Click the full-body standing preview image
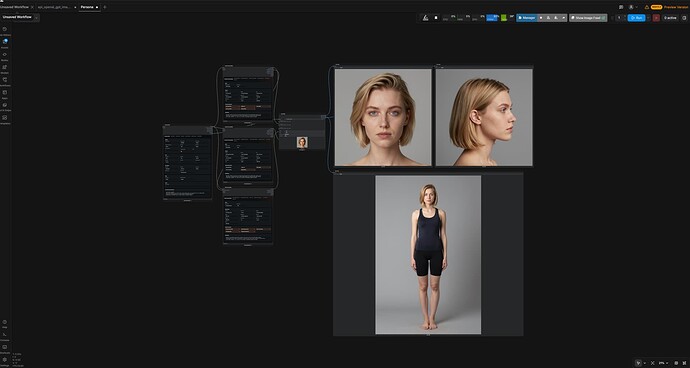Image resolution: width=690 pixels, height=368 pixels. 428,255
